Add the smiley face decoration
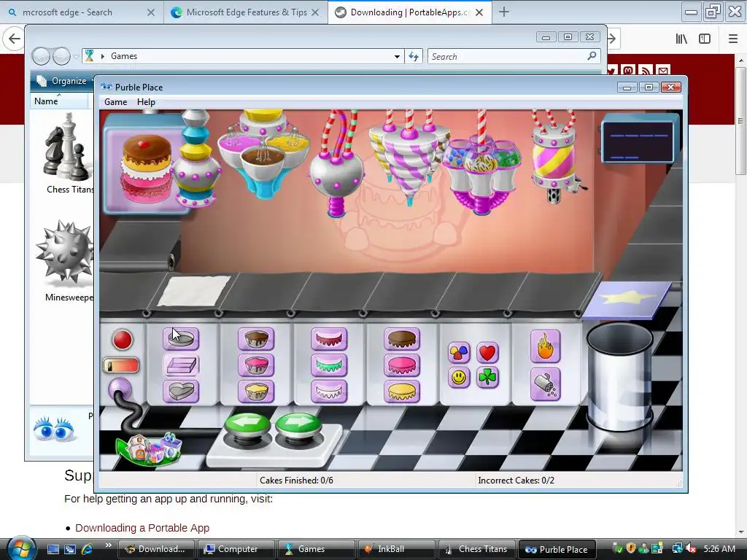 point(460,378)
